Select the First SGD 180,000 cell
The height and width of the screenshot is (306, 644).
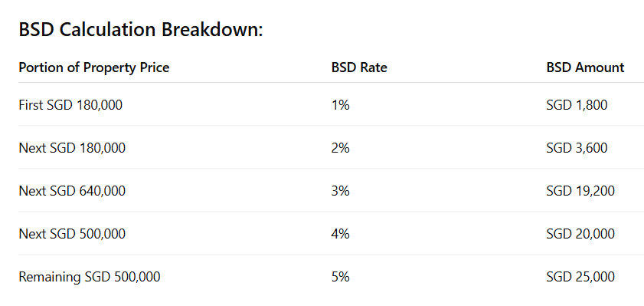pyautogui.click(x=70, y=105)
